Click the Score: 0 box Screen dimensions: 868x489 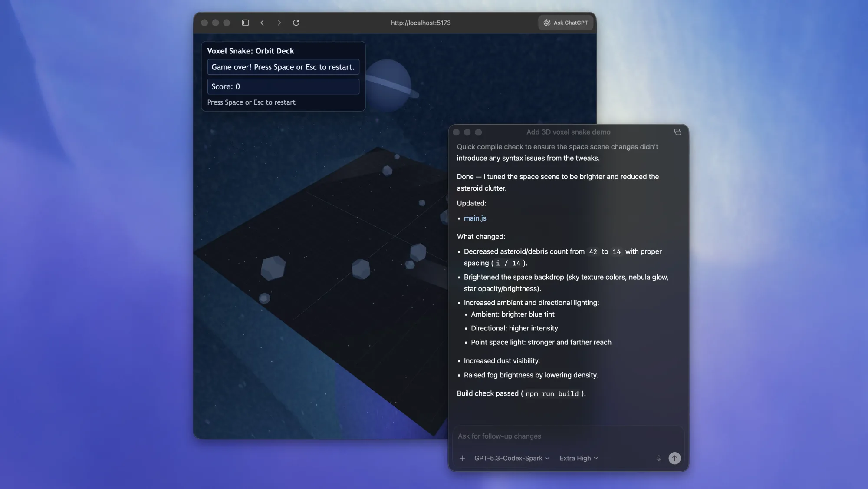coord(283,86)
